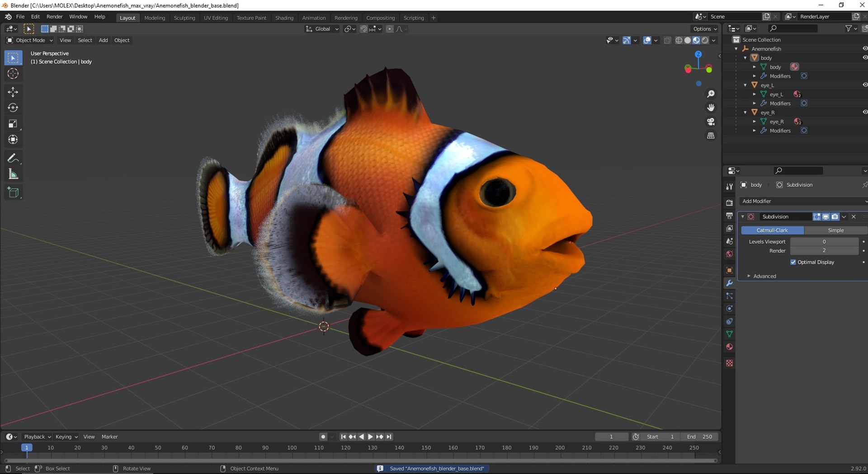The height and width of the screenshot is (474, 868).
Task: Switch perspective/orthographic grid icon
Action: point(711,136)
